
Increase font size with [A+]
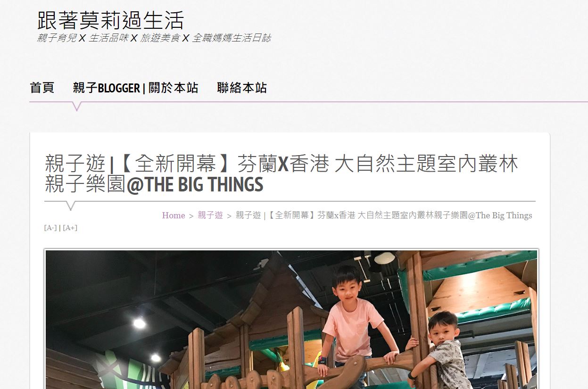70,228
